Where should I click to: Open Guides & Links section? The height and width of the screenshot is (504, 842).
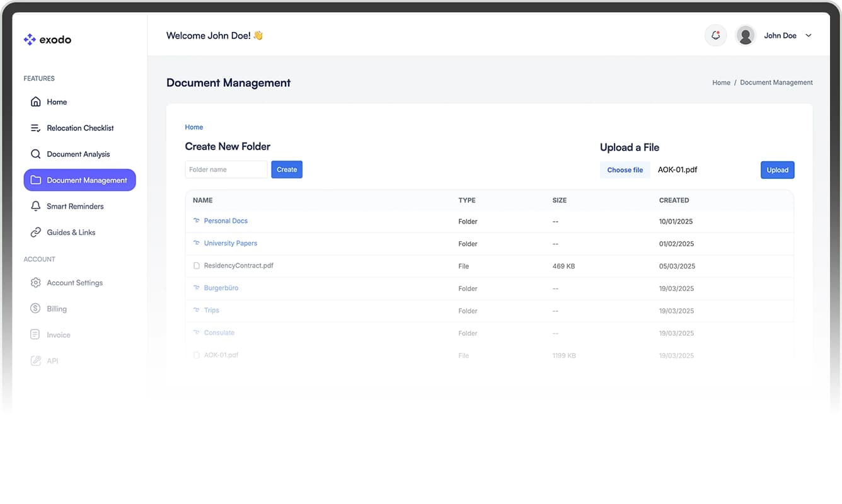click(x=80, y=232)
